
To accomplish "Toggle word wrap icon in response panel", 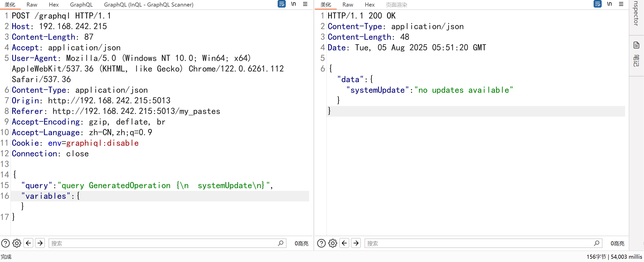I will coord(597,4).
